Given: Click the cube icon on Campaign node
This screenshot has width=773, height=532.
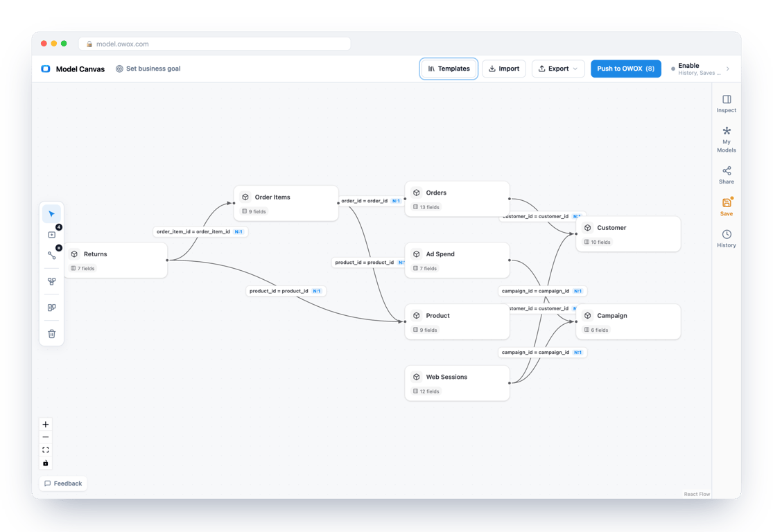Looking at the screenshot, I should (588, 316).
